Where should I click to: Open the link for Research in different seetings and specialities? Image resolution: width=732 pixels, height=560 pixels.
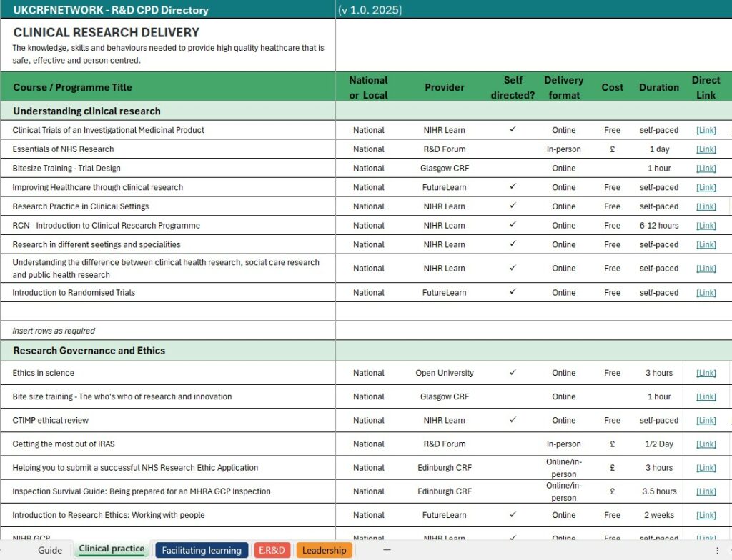pos(706,245)
